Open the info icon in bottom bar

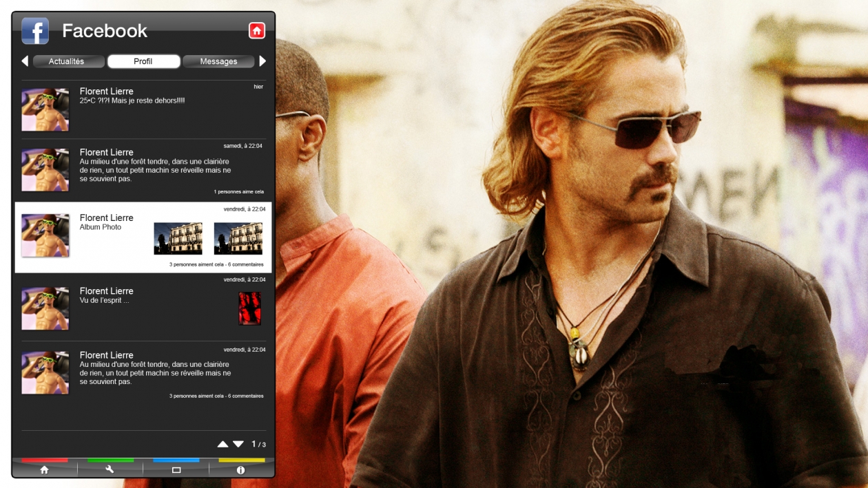[x=240, y=470]
